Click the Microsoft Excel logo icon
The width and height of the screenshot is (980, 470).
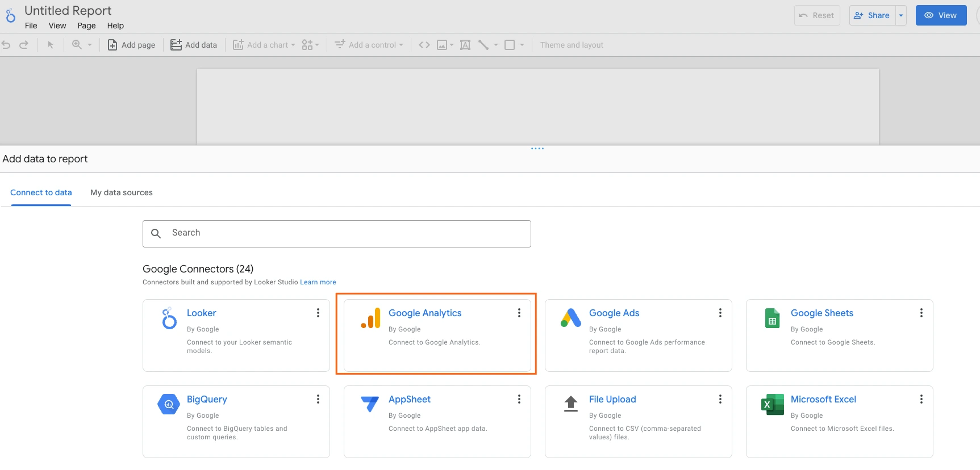pyautogui.click(x=773, y=404)
